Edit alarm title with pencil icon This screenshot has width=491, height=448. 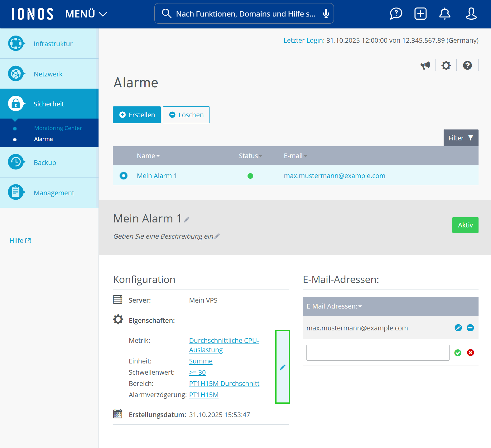coord(187,220)
